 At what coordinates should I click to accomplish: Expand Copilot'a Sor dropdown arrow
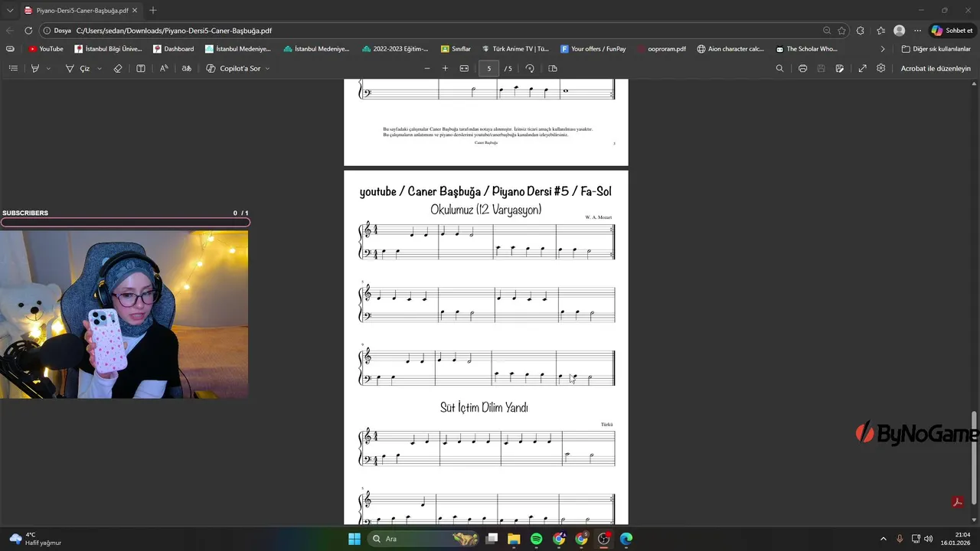(x=267, y=68)
